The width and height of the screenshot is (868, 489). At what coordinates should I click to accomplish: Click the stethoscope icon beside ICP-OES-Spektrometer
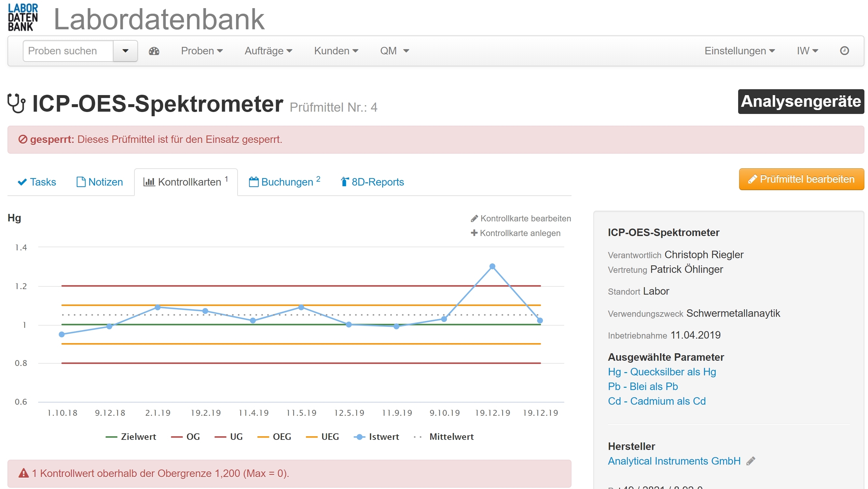(x=17, y=104)
